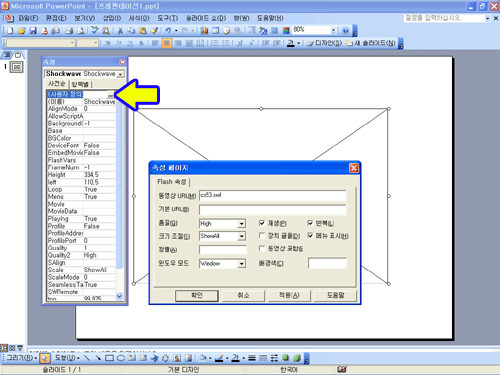Open the 80% zoom dropdown
Screen dimensions: 500x375
click(333, 31)
